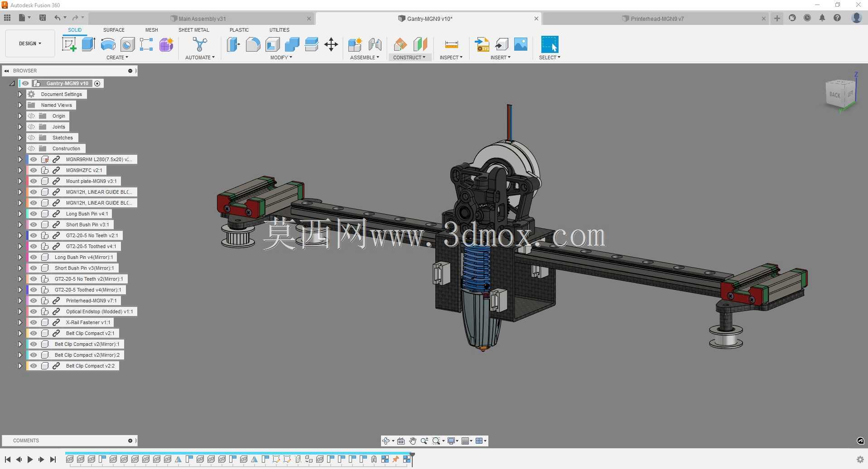868x469 pixels.
Task: Switch to the SURFACE tab
Action: click(x=114, y=30)
